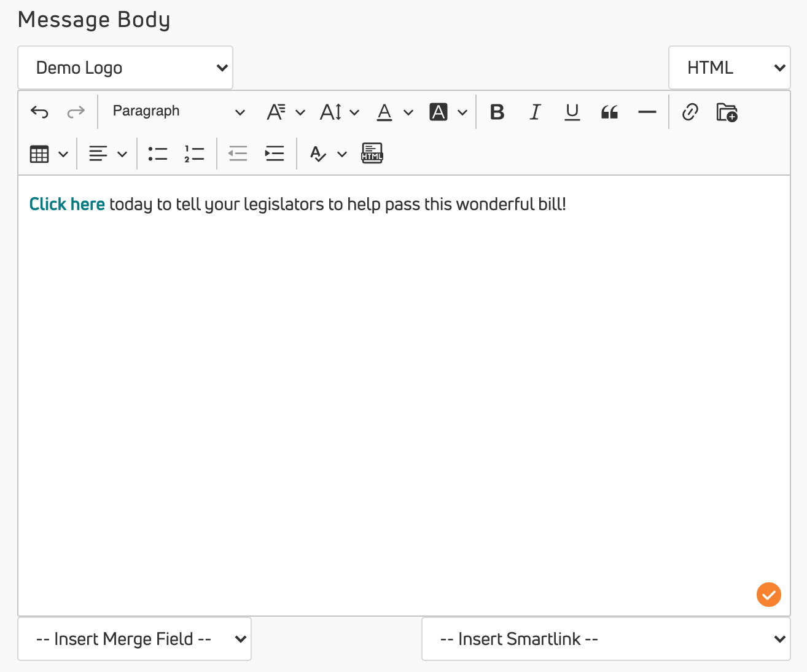Screen dimensions: 807x672
Task: Click the orange checkmark button
Action: [x=768, y=595]
